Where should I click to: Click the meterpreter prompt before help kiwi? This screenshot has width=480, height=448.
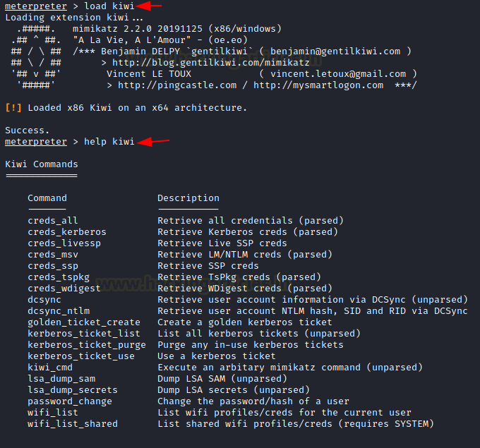click(x=36, y=142)
